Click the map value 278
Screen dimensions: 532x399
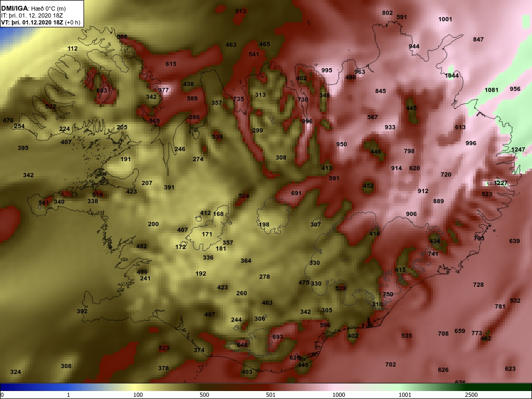click(264, 277)
